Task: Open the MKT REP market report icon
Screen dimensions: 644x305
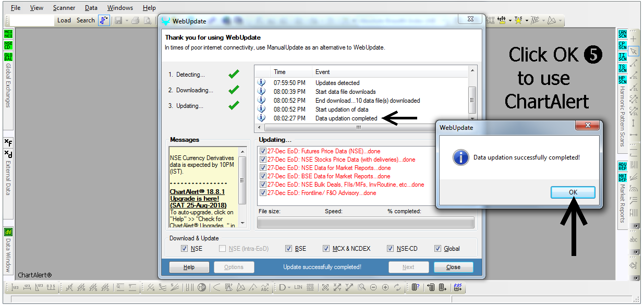Action: 623,177
